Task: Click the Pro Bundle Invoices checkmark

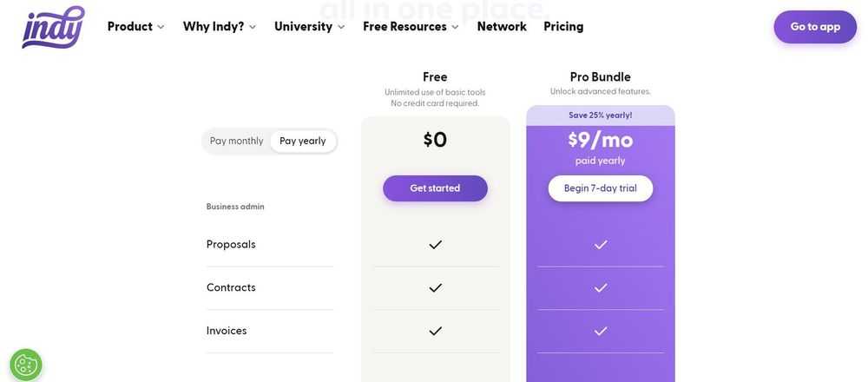Action: [601, 331]
